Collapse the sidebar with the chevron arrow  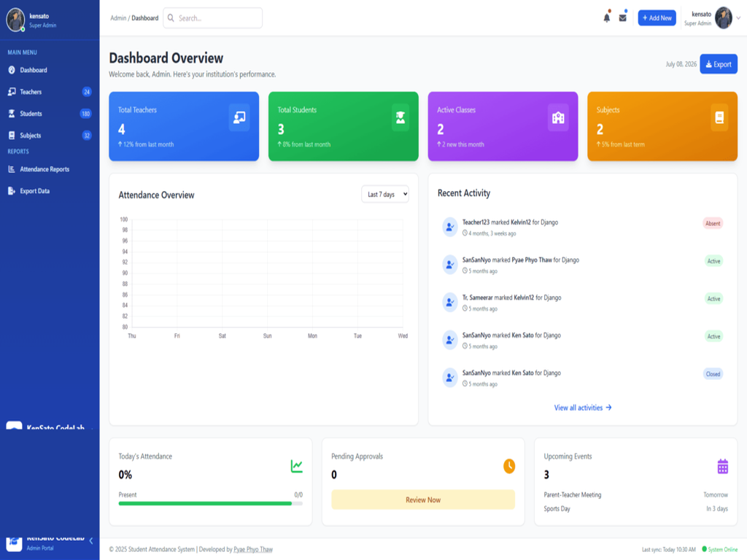[91, 541]
